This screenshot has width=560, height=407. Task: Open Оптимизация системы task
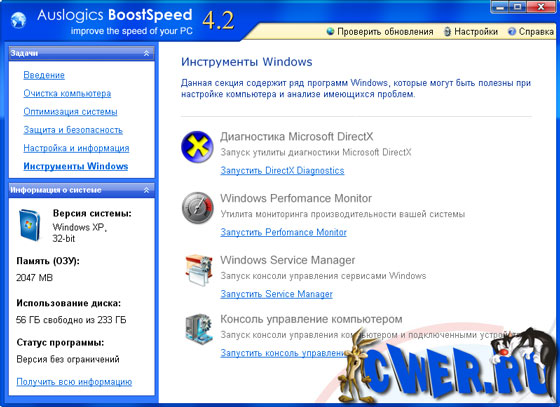pos(70,112)
